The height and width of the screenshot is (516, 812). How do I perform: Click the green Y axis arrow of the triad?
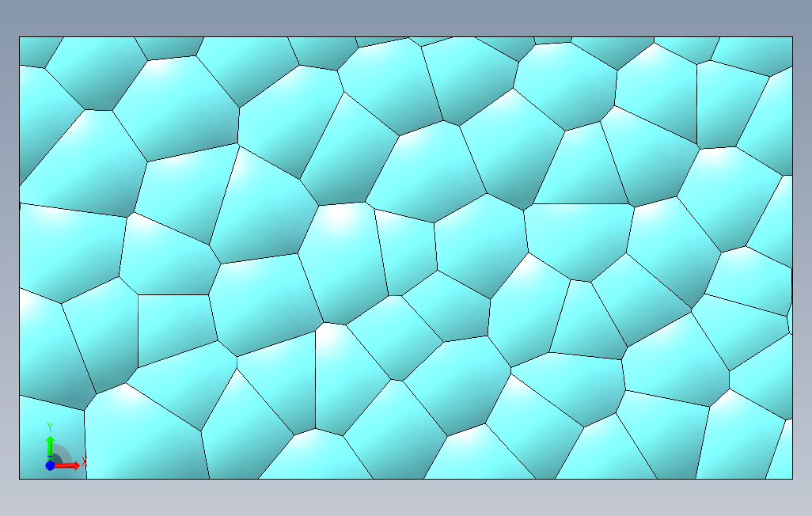pyautogui.click(x=50, y=448)
